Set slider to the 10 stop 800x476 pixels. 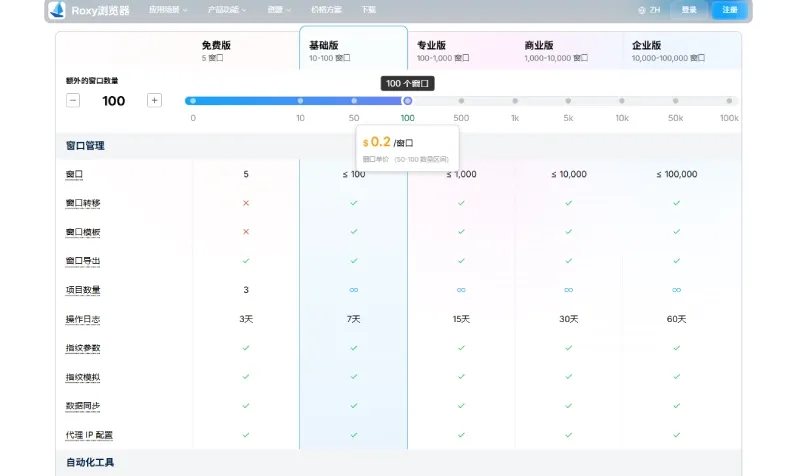300,101
